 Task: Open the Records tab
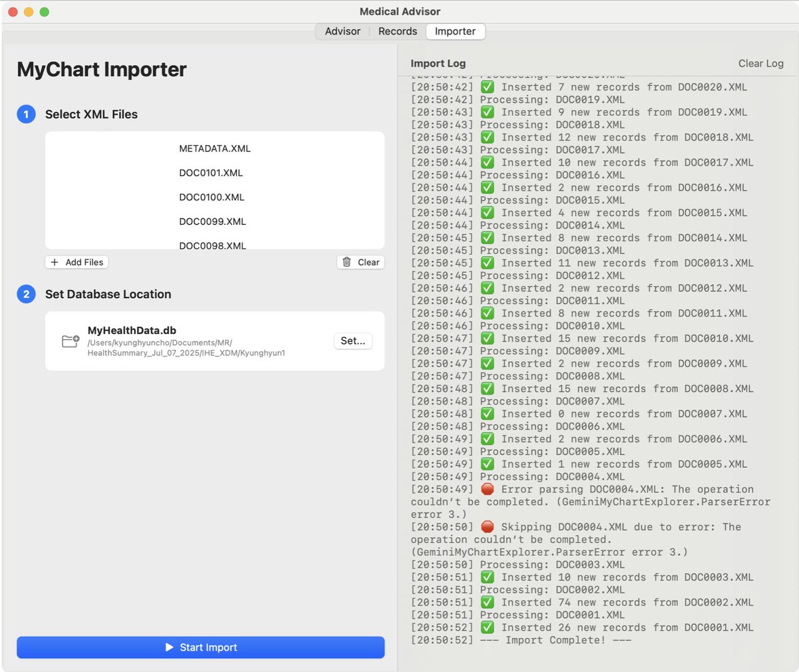398,31
